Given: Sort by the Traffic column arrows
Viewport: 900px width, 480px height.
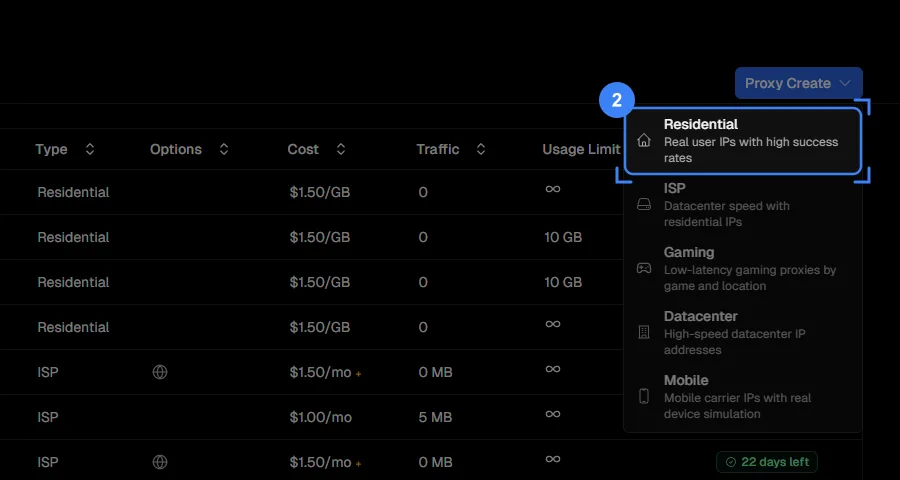Looking at the screenshot, I should [x=481, y=149].
